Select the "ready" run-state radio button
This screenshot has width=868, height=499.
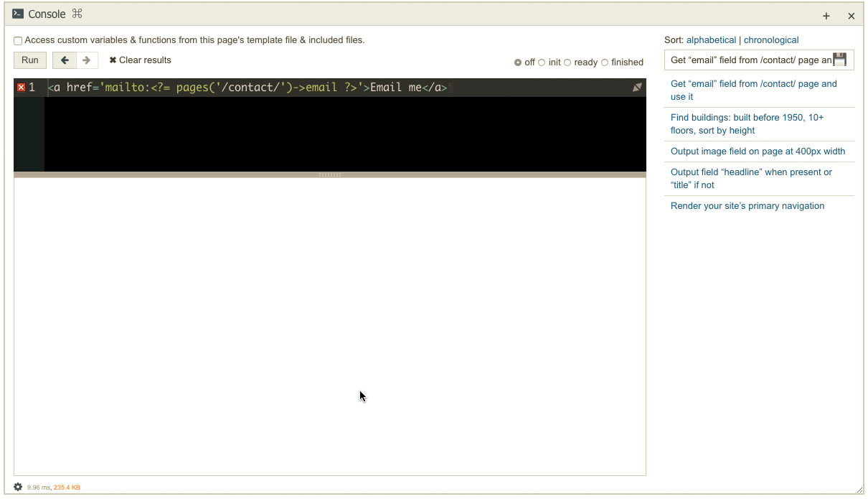pos(567,62)
